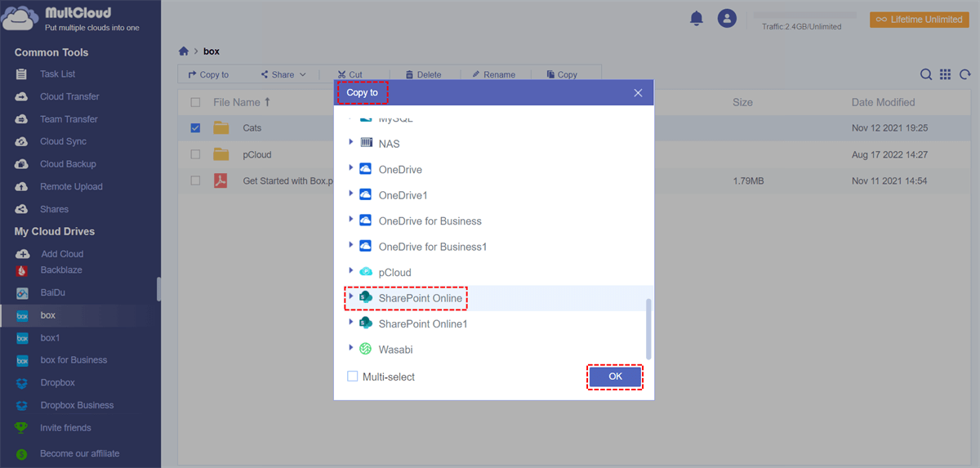Click Cut in the toolbar
980x468 pixels.
350,74
